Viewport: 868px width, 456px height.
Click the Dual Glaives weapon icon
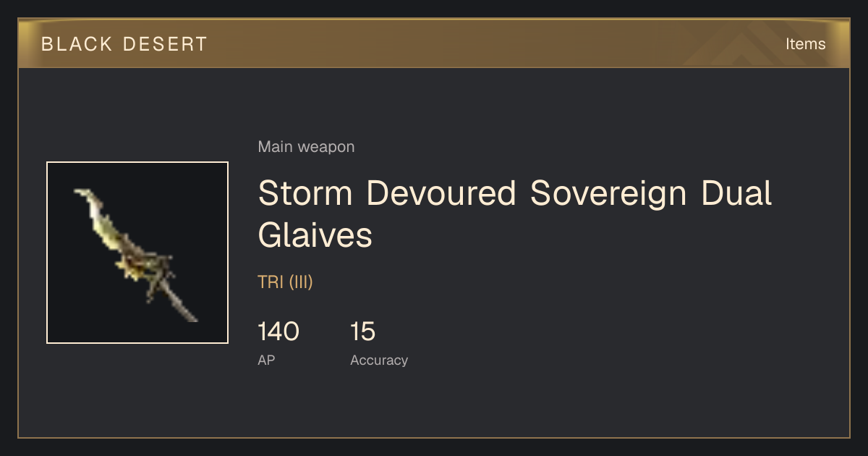click(137, 253)
